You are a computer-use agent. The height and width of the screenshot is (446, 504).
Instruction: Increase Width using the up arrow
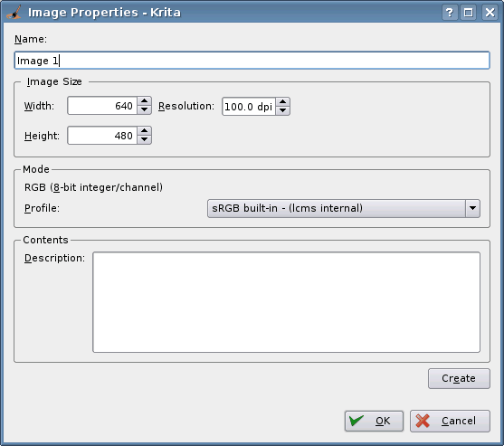point(144,101)
